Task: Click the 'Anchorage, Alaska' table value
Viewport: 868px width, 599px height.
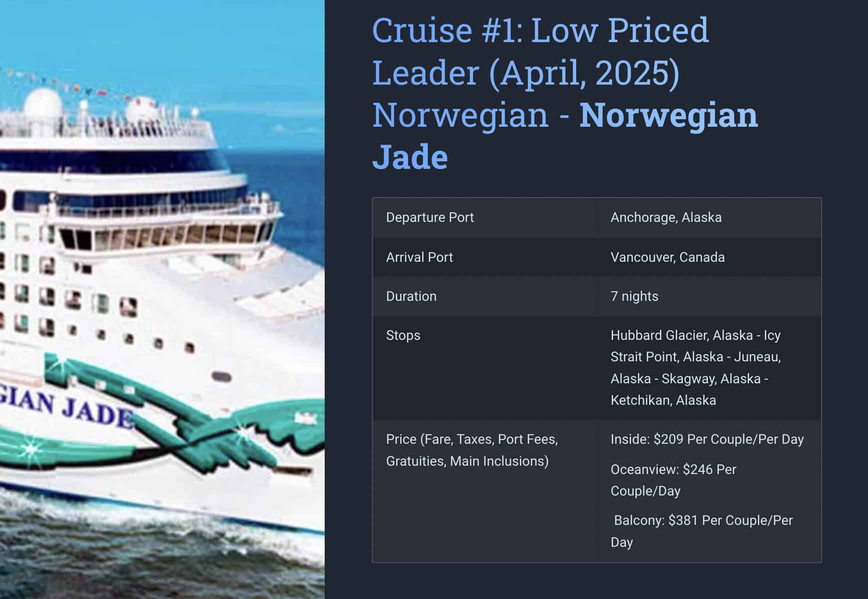Action: point(666,218)
